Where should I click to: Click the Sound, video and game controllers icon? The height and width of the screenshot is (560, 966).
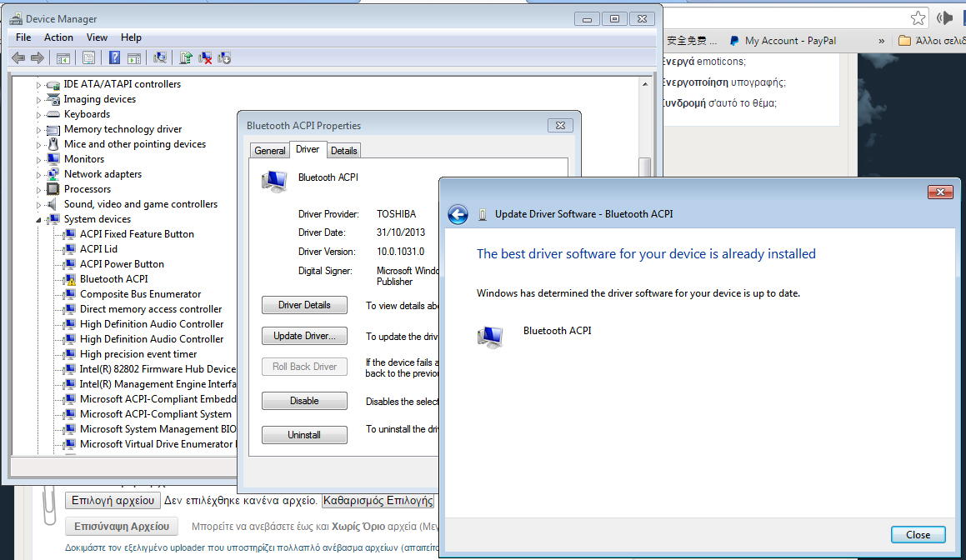pyautogui.click(x=53, y=204)
